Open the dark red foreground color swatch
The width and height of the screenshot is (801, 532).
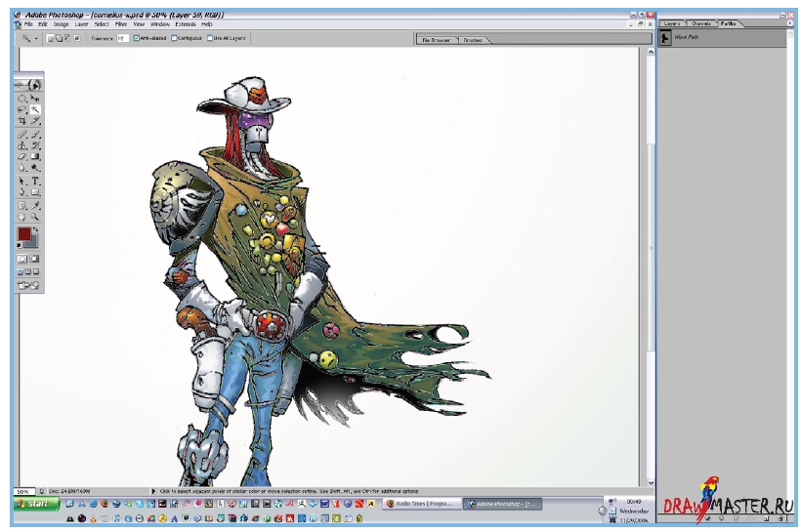coord(24,234)
